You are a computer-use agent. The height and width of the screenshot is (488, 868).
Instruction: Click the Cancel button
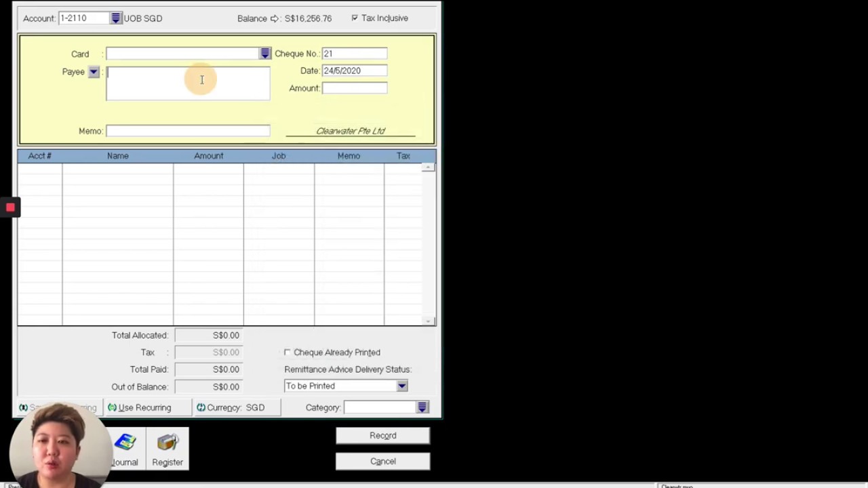382,462
